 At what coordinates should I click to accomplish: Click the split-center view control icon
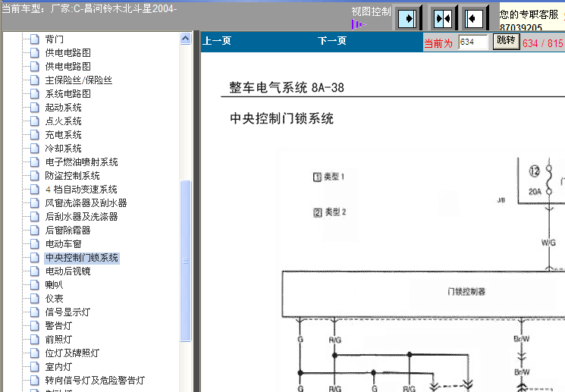(x=443, y=18)
